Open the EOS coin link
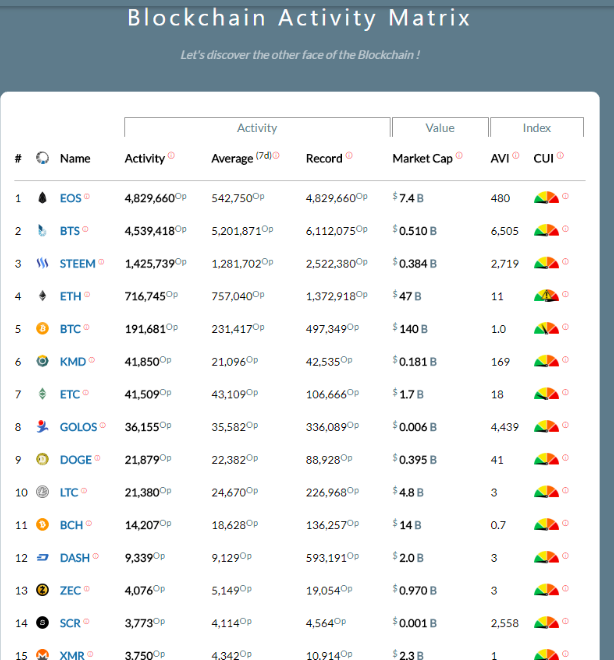 (x=70, y=198)
